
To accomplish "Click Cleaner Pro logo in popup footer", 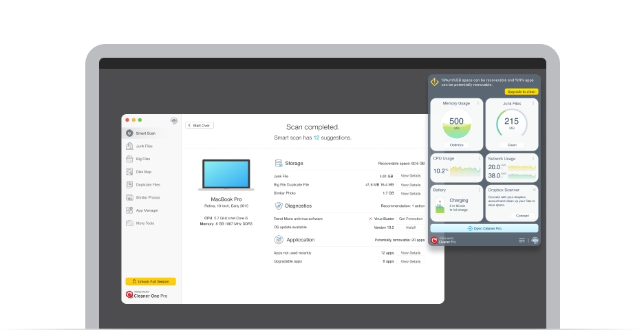I will (443, 240).
